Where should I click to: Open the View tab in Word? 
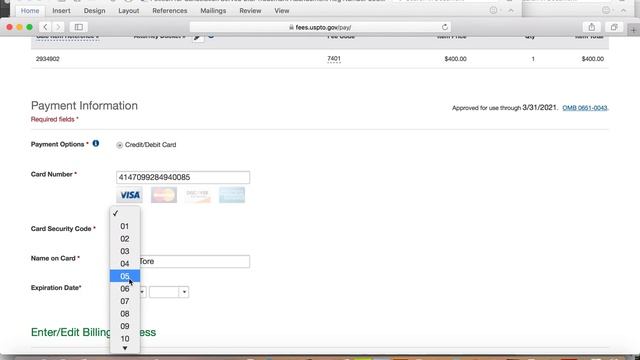point(282,11)
